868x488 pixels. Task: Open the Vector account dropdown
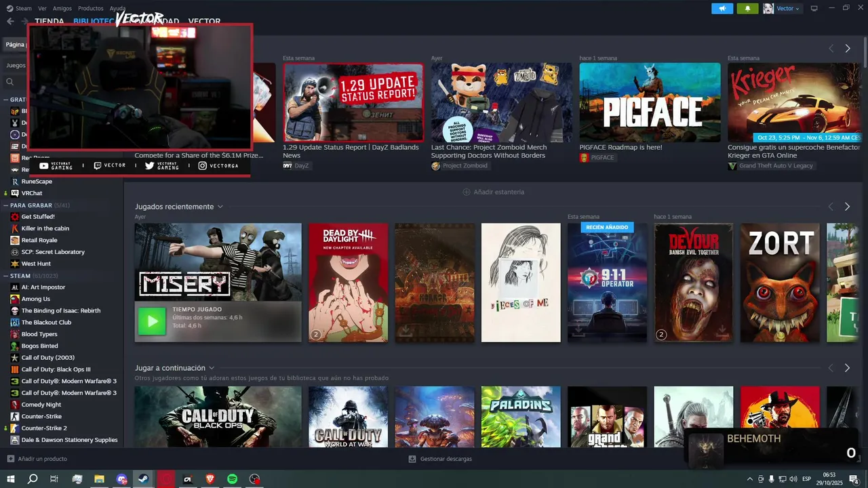coord(788,9)
